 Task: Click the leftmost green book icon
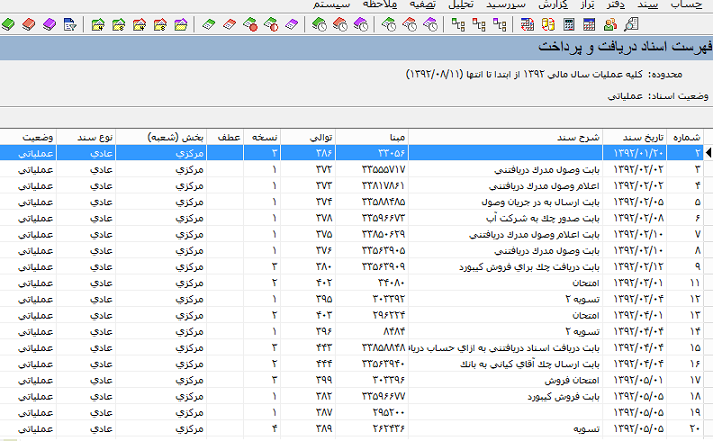[x=9, y=23]
